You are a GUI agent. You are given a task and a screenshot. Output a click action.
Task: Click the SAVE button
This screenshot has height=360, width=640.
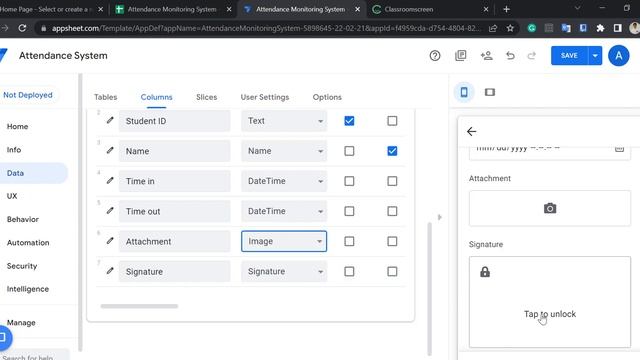[569, 56]
